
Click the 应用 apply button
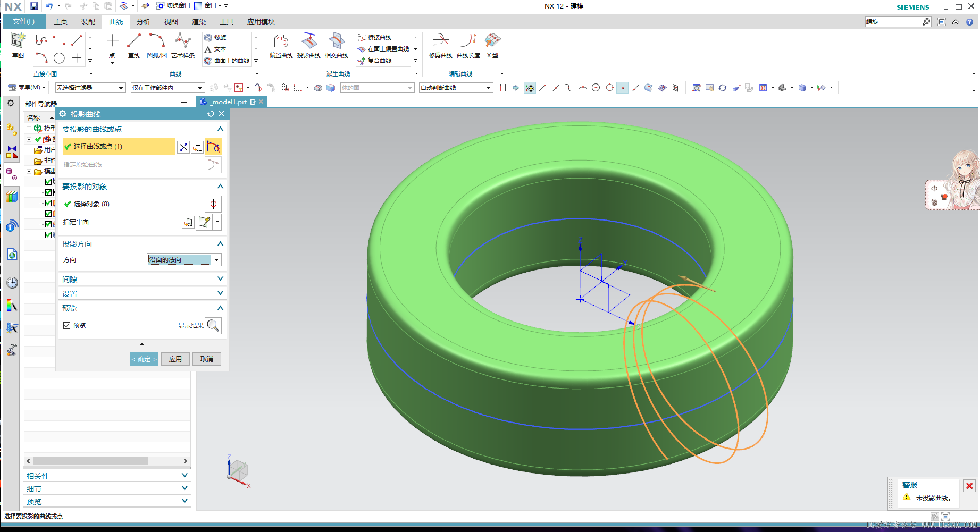(175, 359)
